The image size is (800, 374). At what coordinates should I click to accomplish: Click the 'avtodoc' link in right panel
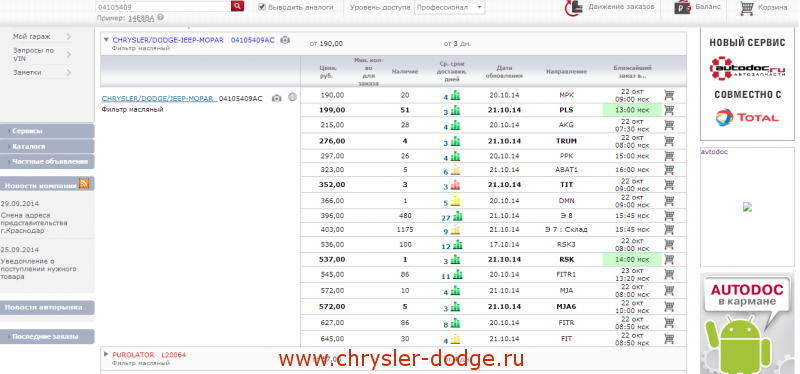(x=714, y=152)
